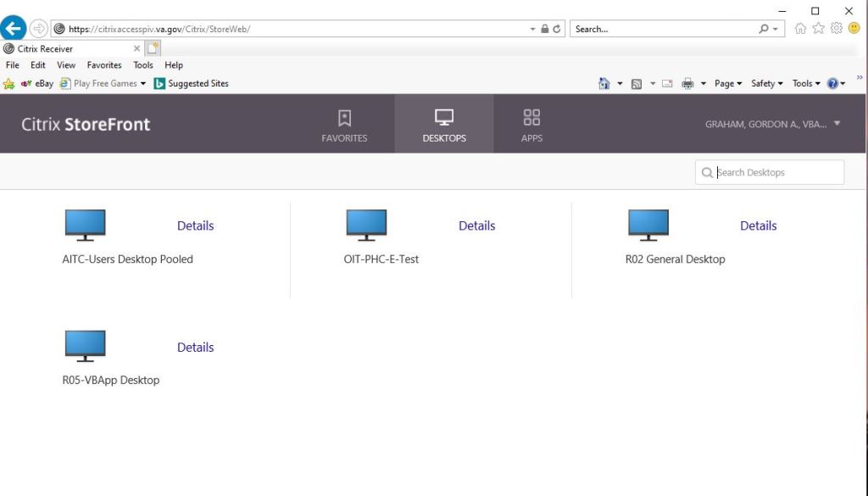Open the browser settings gear icon
The width and height of the screenshot is (868, 496).
(x=837, y=28)
